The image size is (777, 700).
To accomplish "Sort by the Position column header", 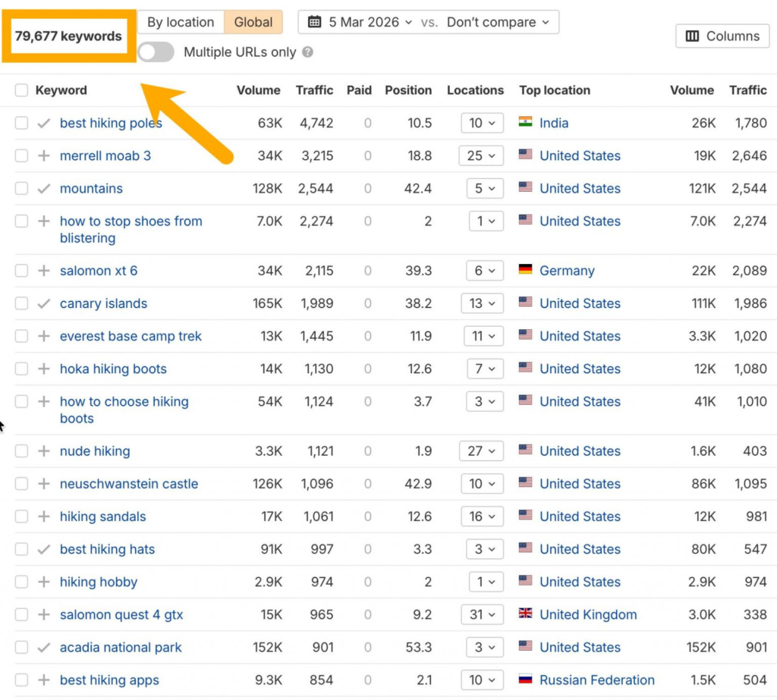I will tap(408, 90).
